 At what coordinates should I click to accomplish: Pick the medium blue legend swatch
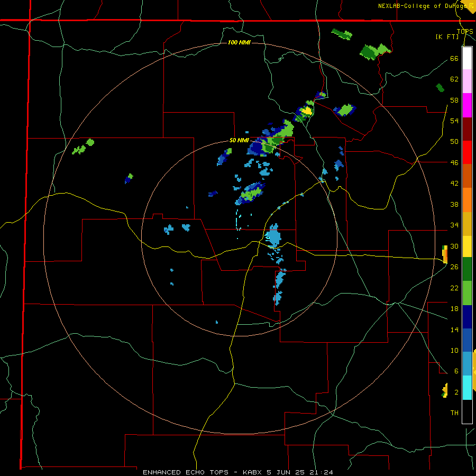pyautogui.click(x=467, y=340)
